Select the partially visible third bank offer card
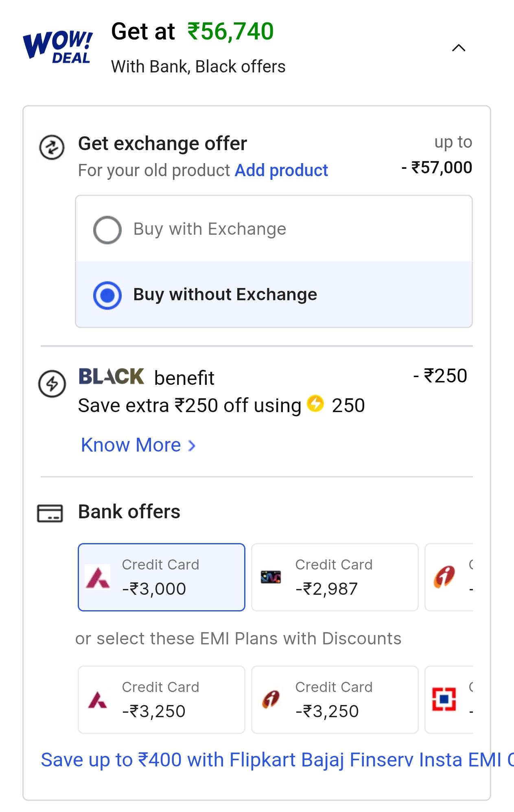This screenshot has width=514, height=812. tap(449, 577)
